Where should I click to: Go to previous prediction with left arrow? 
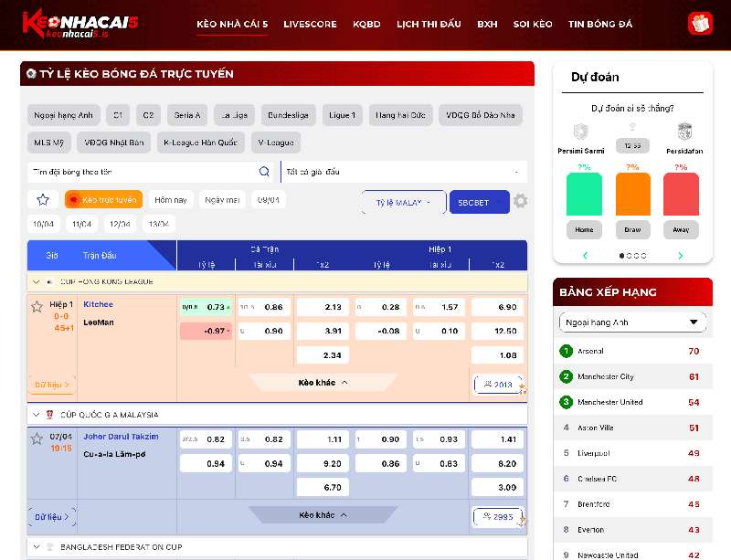(585, 256)
